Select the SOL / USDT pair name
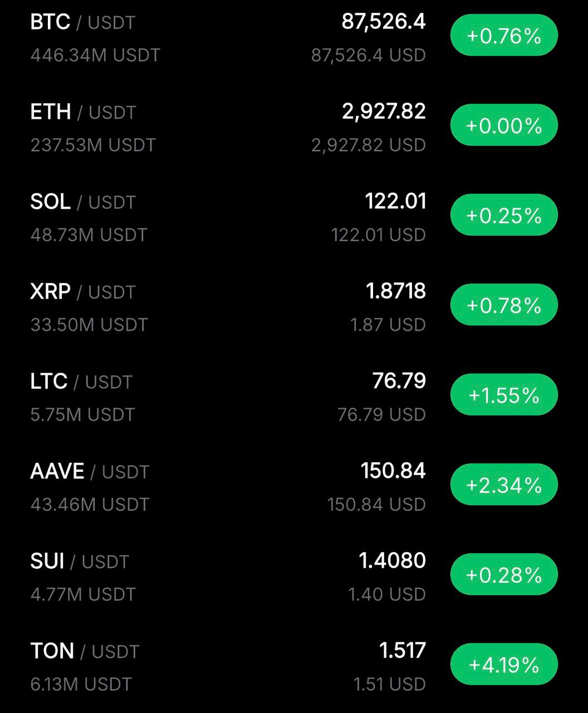 coord(82,202)
